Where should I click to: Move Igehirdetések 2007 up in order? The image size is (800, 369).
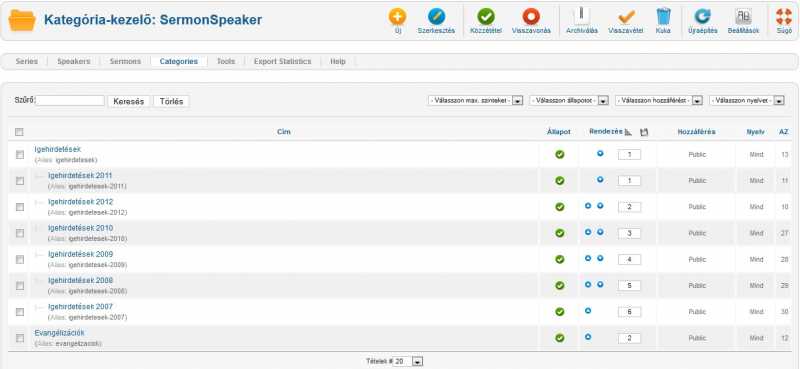point(588,310)
